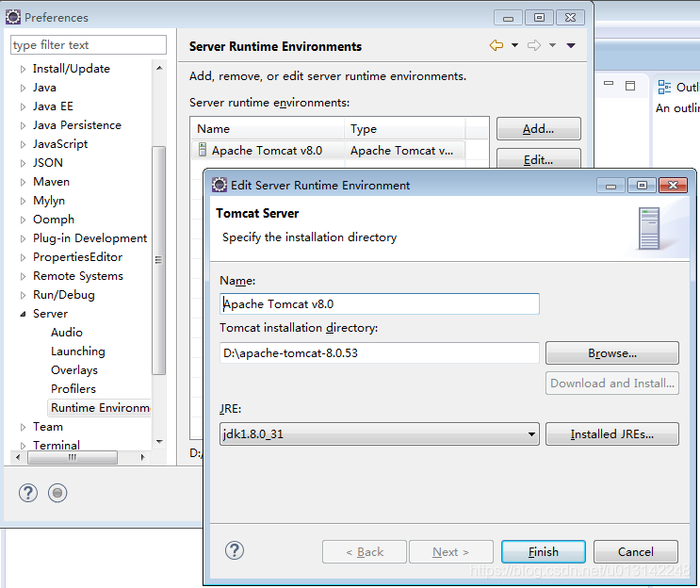Expand the Java Persistence node
Screen dimensions: 700x588
[24, 126]
